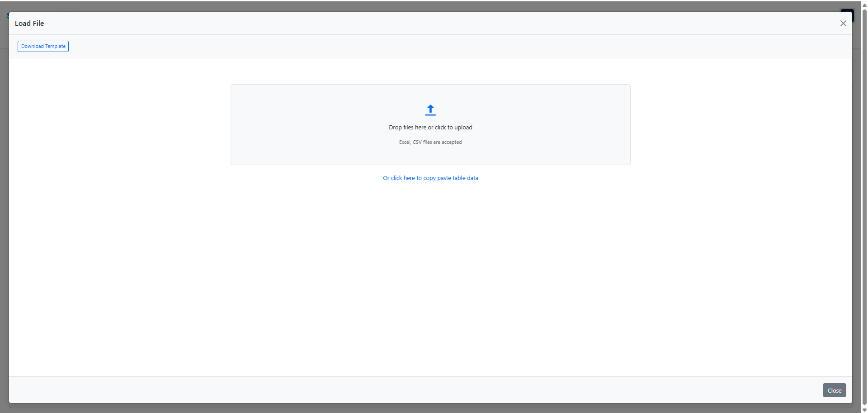This screenshot has height=413, width=868.
Task: Click the vertical page scrollbar thumb
Action: [x=864, y=206]
